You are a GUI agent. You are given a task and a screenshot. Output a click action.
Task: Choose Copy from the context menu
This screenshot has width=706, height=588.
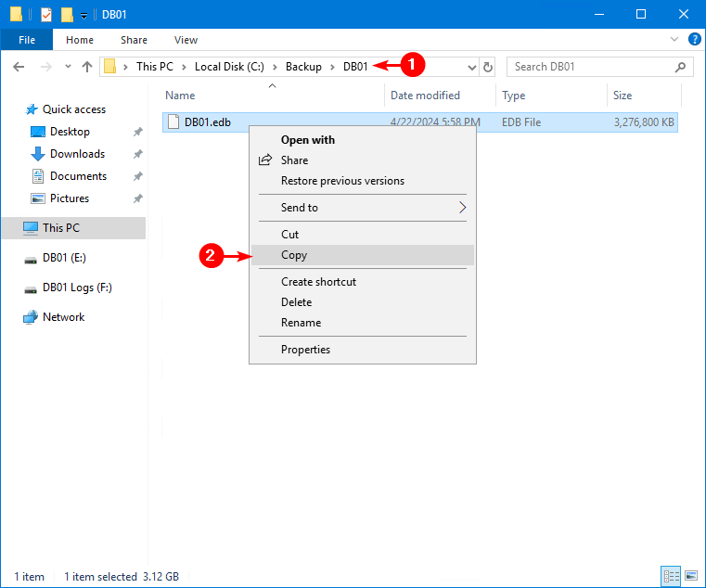pyautogui.click(x=294, y=255)
